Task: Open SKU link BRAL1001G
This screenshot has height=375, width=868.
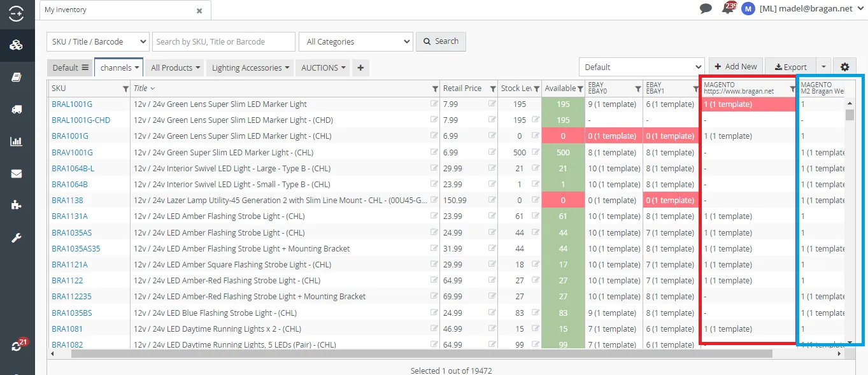Action: pyautogui.click(x=72, y=104)
